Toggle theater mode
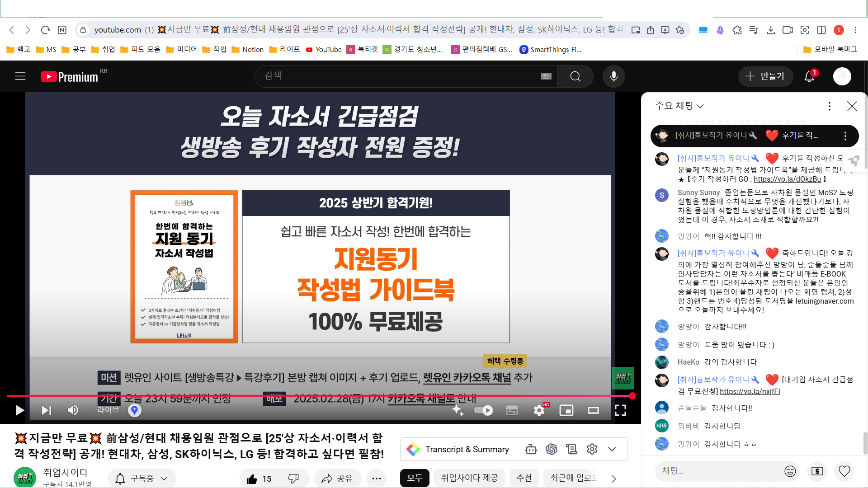This screenshot has width=868, height=488. [593, 410]
